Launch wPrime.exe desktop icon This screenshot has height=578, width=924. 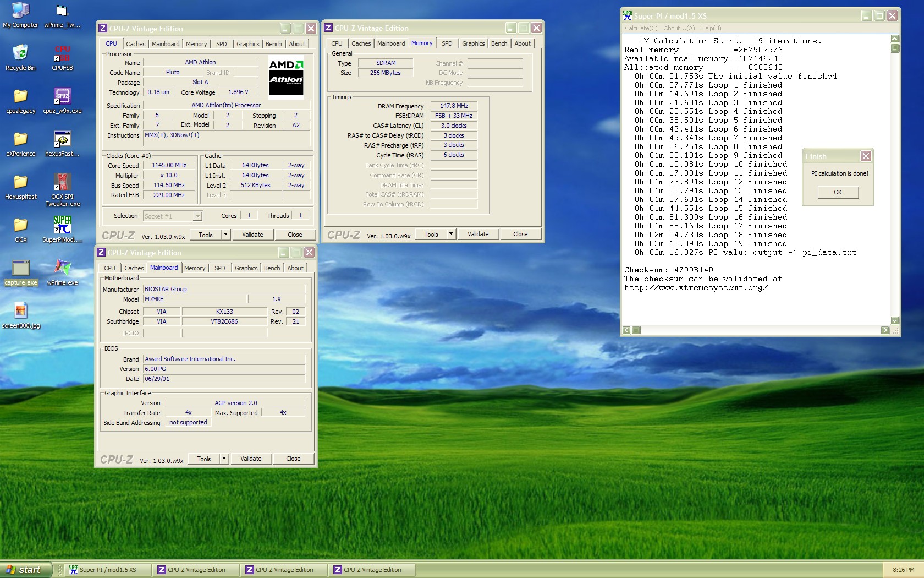point(62,272)
